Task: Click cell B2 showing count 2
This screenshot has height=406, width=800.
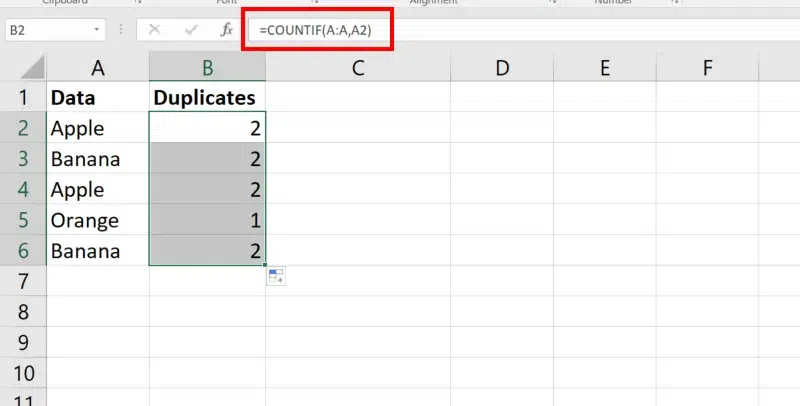Action: (x=208, y=128)
